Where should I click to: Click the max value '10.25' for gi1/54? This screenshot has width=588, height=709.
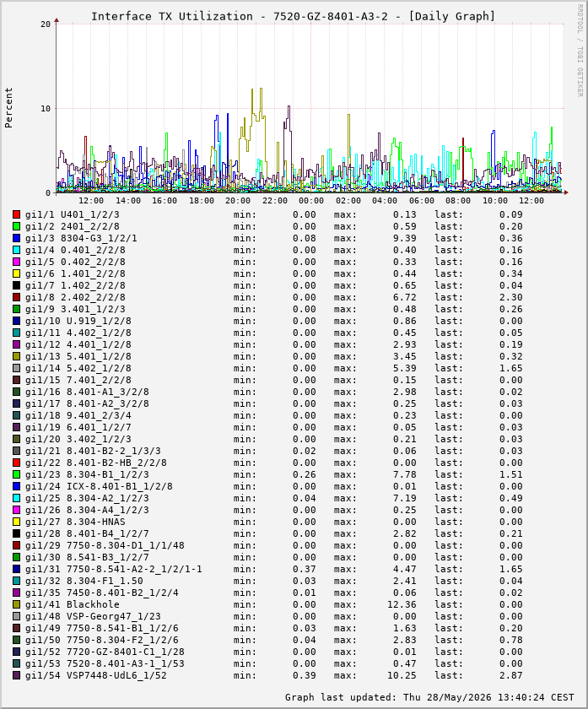coord(402,675)
